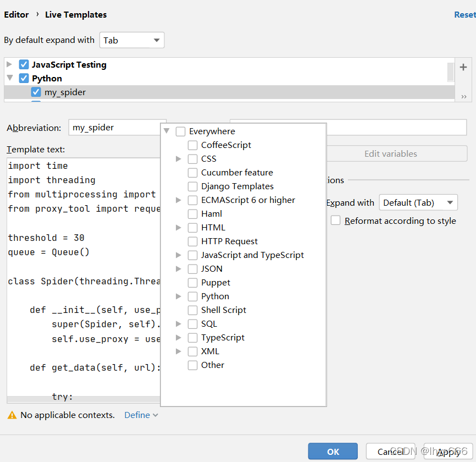This screenshot has height=462, width=476.
Task: Enable the Shell Script context checkbox
Action: tap(192, 310)
